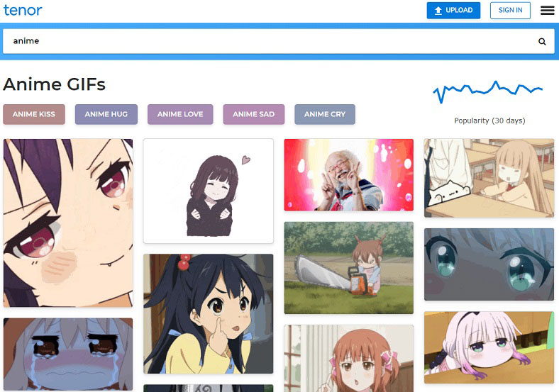
Task: Open the teal eyes close-up GIF
Action: (489, 264)
